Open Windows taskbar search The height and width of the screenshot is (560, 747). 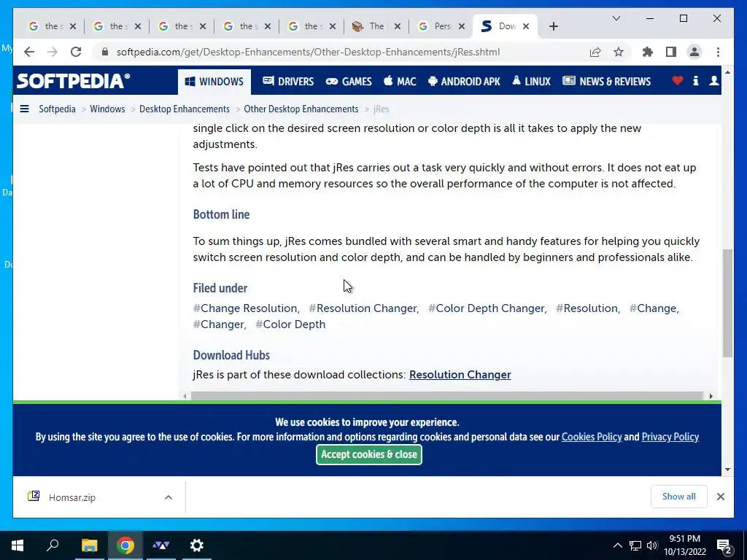click(53, 545)
